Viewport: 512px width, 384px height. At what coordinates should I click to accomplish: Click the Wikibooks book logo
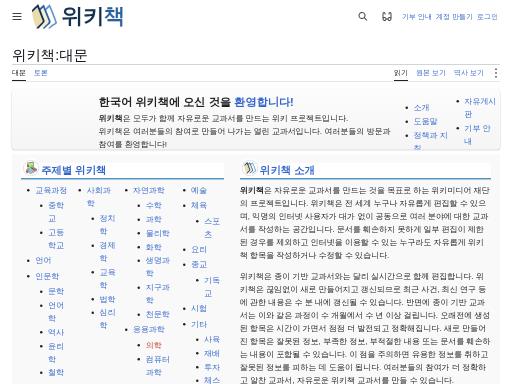pyautogui.click(x=44, y=16)
